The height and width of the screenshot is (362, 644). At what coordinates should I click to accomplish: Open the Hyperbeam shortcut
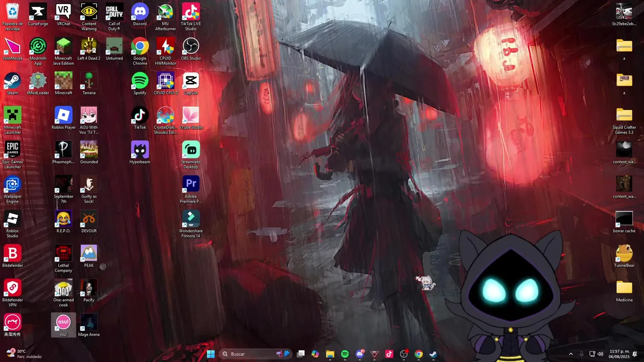click(x=140, y=153)
